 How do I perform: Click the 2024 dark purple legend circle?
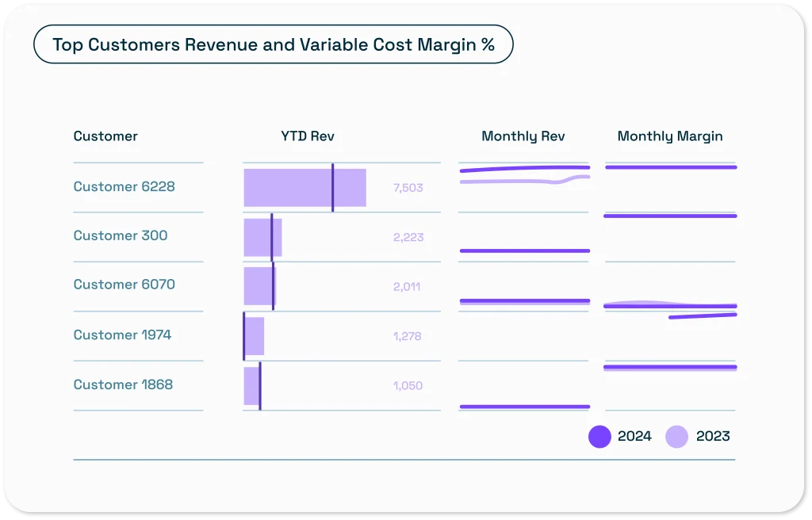[x=599, y=437]
